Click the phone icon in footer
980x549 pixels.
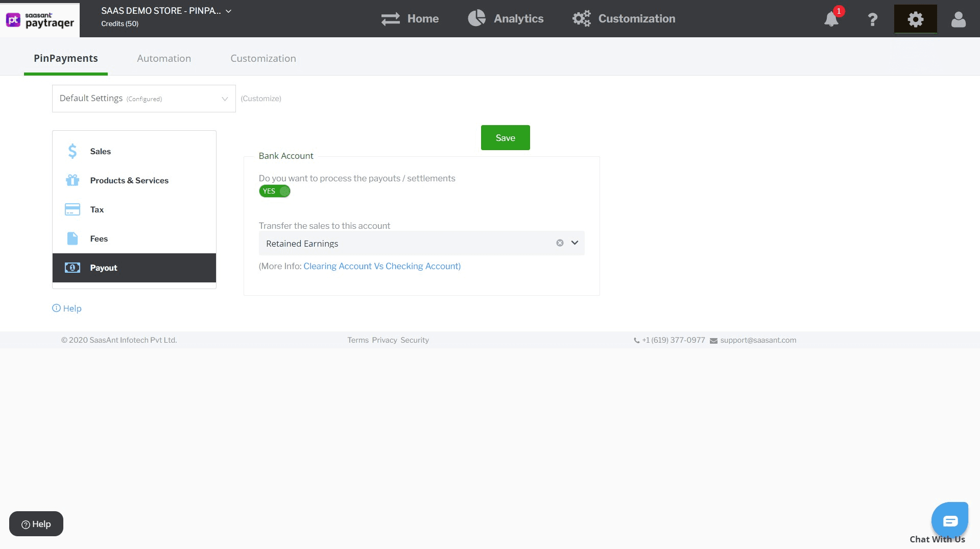[637, 341]
